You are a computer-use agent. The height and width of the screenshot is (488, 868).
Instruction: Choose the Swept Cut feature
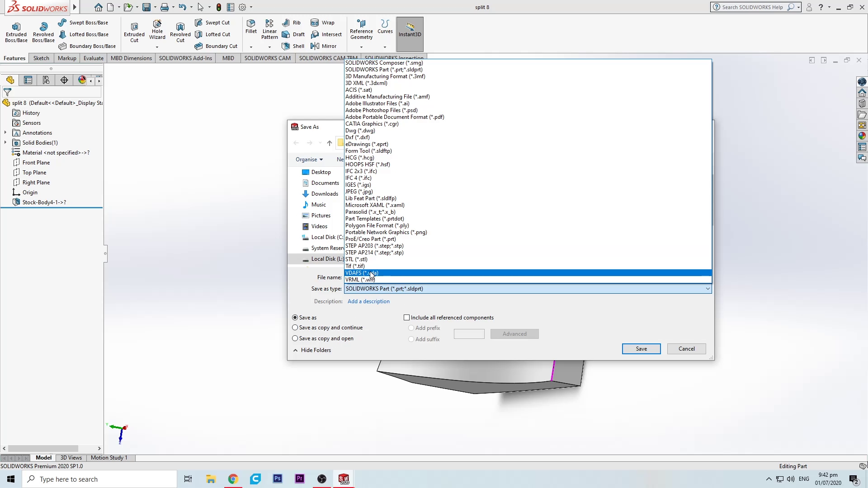point(212,23)
